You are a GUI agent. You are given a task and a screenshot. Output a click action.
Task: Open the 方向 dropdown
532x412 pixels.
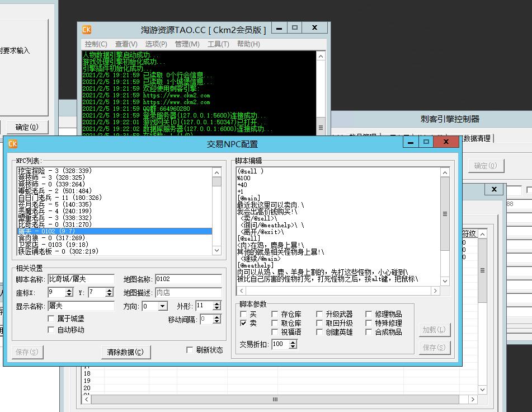click(162, 306)
